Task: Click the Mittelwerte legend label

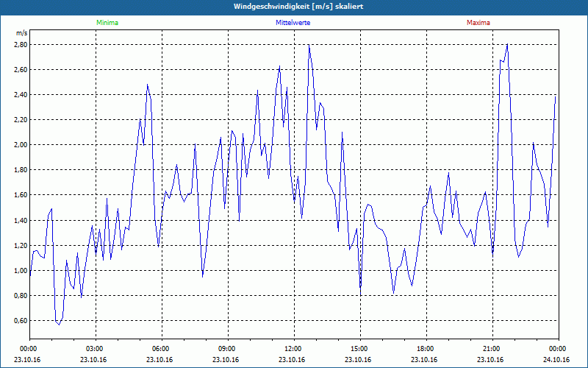Action: (293, 23)
